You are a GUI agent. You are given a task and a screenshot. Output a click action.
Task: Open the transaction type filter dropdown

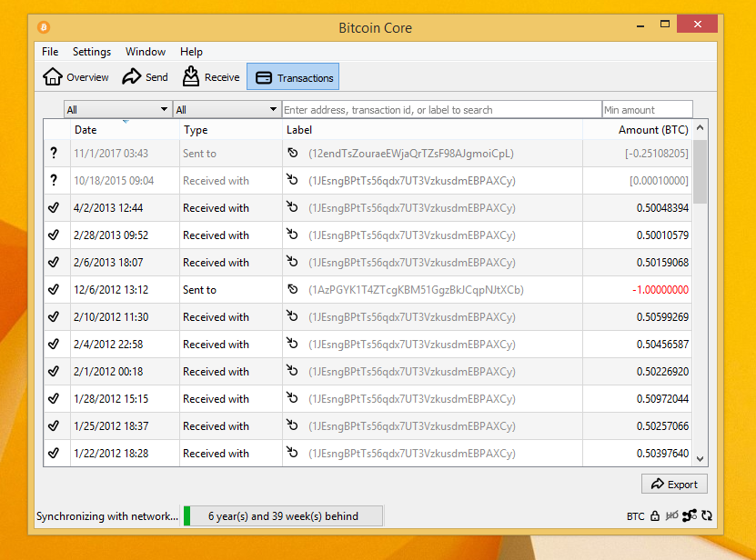click(x=227, y=108)
